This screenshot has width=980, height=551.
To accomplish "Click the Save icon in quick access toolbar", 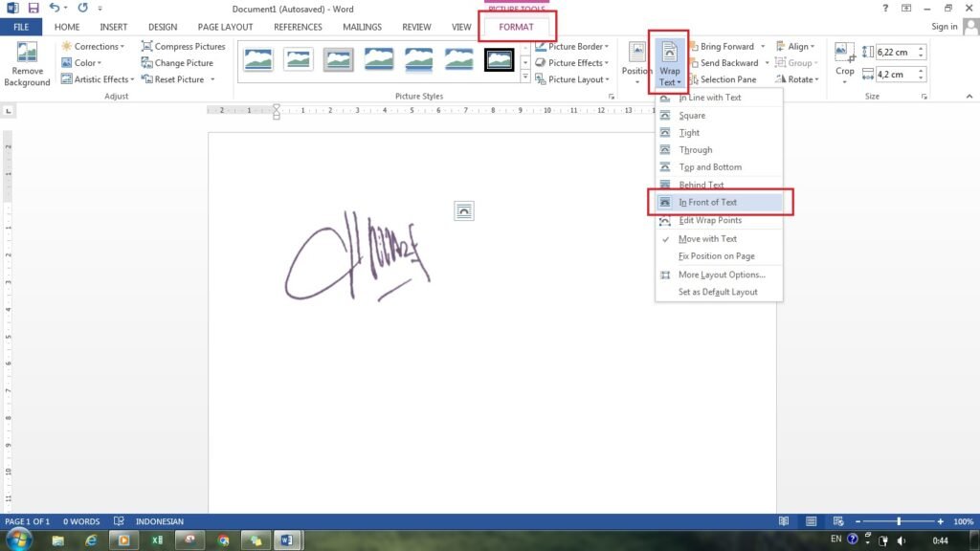I will (x=33, y=9).
